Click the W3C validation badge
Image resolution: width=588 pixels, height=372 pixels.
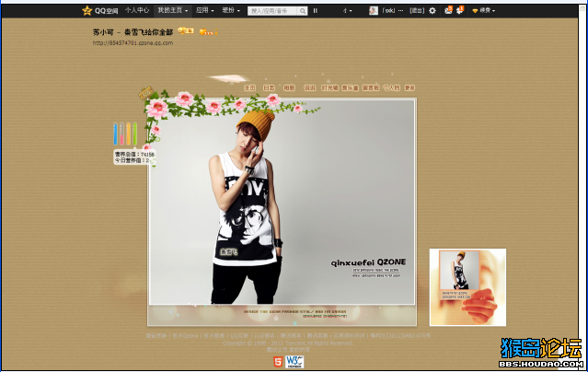[294, 362]
